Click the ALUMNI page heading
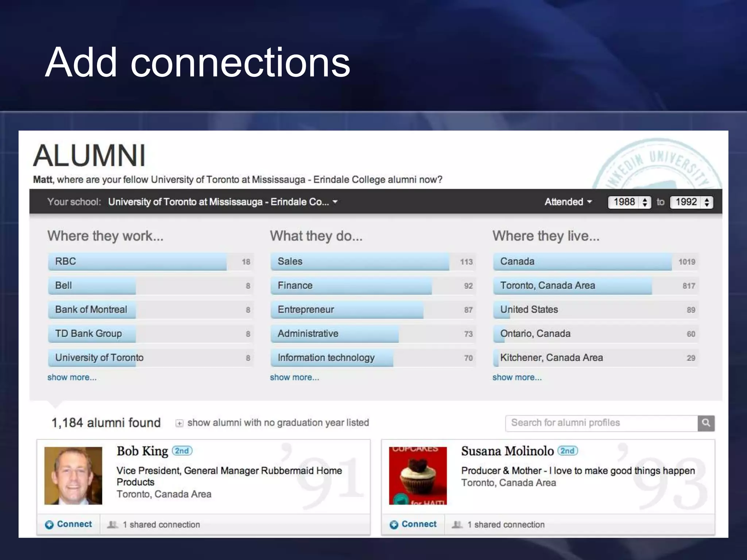This screenshot has height=560, width=747. [89, 155]
